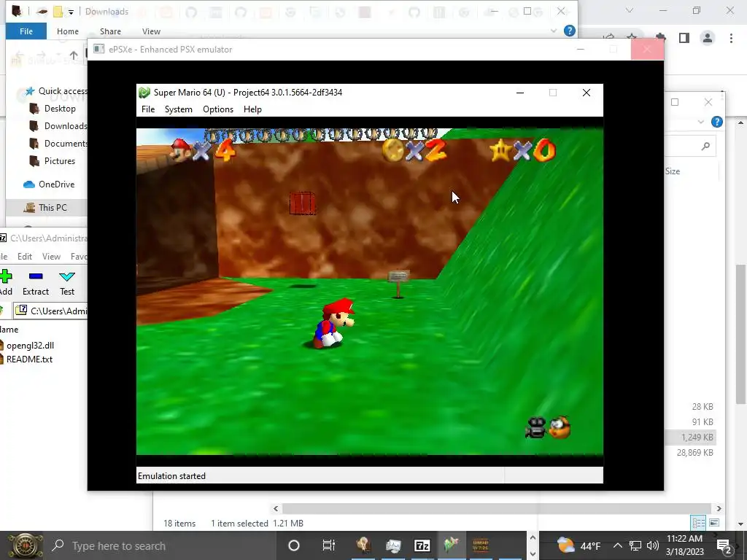Open Project64 Options menu

pos(218,109)
